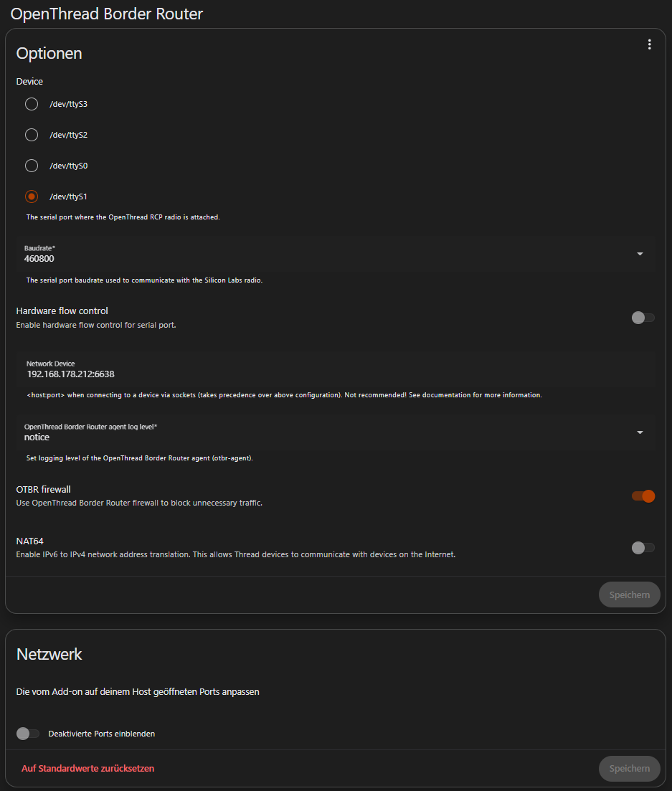Click the NAT64 label text
The height and width of the screenshot is (791, 672).
30,541
